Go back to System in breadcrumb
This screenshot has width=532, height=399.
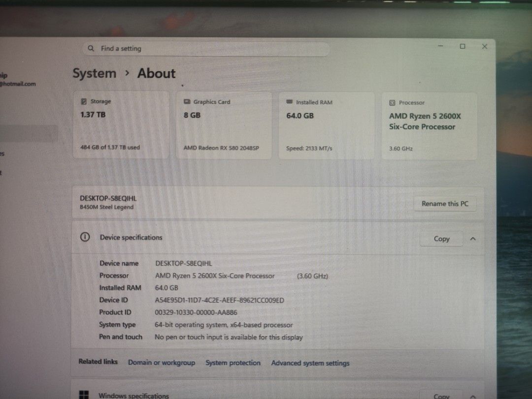[x=94, y=74]
